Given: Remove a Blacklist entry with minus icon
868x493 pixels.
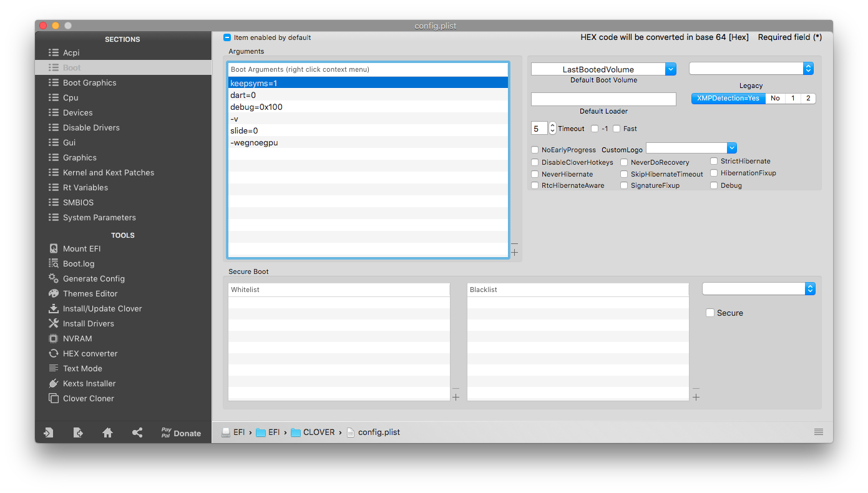Looking at the screenshot, I should point(696,388).
